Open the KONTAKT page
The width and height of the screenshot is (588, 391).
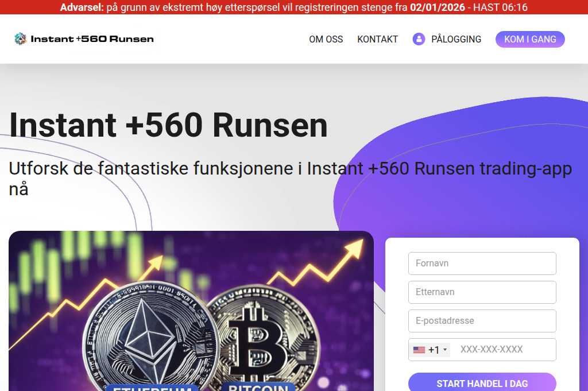tap(377, 39)
